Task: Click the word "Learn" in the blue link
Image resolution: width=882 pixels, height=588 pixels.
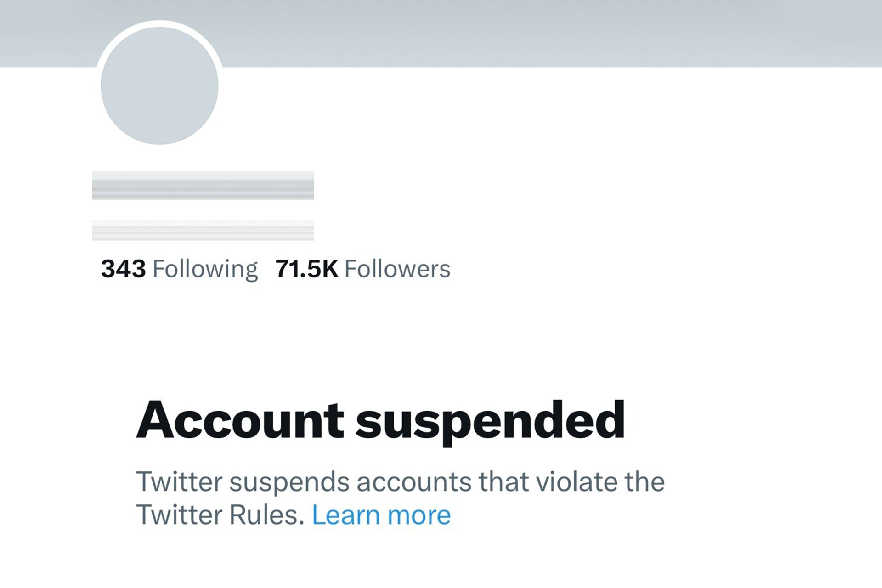Action: 346,515
